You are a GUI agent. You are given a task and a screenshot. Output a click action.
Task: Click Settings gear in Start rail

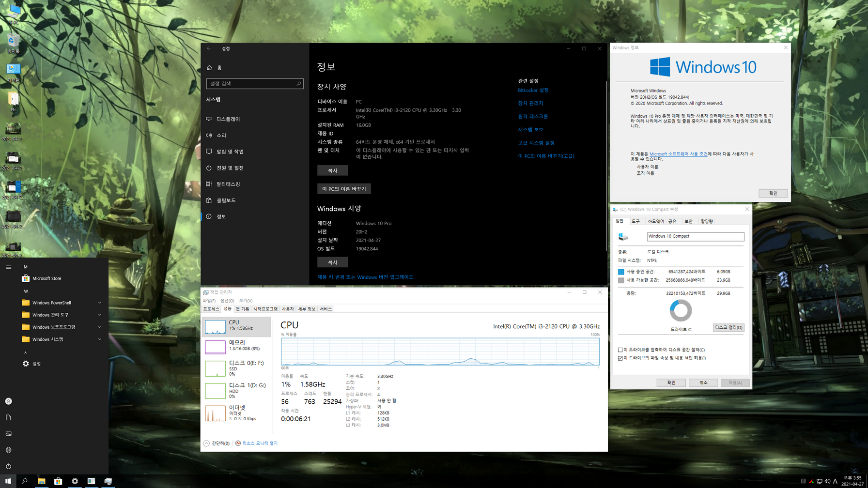coord(8,450)
